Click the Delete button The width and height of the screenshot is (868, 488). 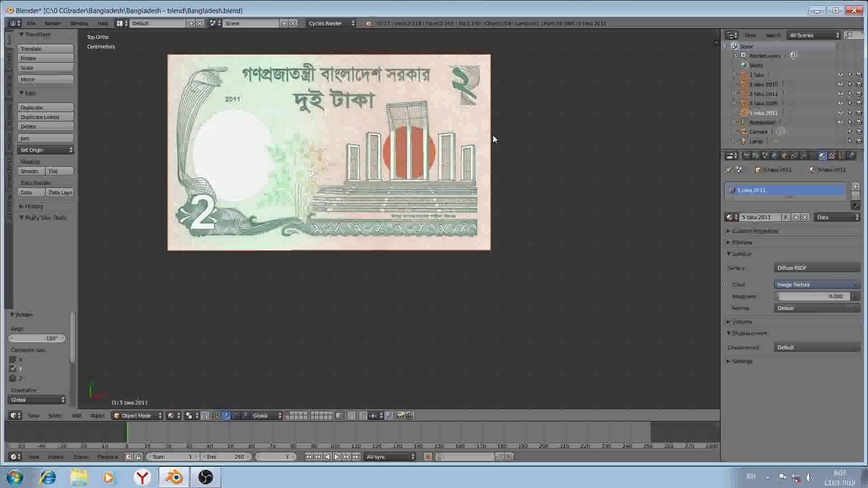point(45,127)
